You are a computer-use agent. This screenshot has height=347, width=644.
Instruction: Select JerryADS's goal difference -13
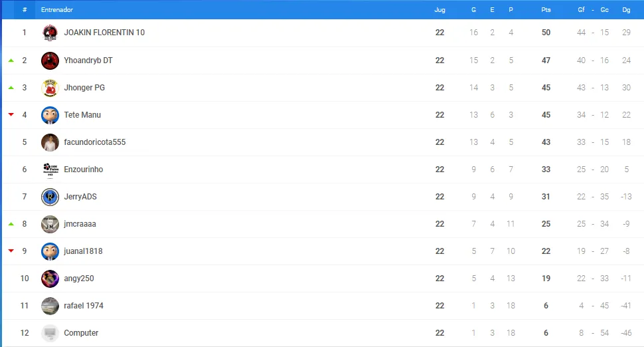coord(626,197)
